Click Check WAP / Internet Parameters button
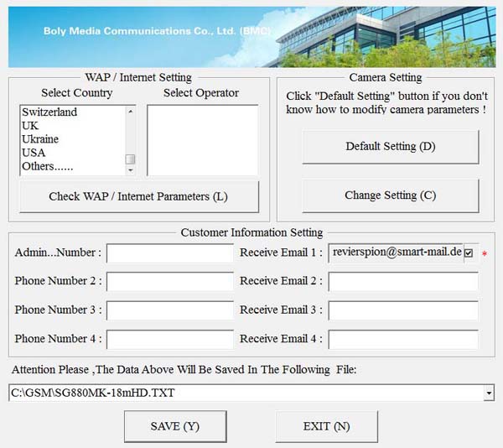Screen dimensions: 503x448 (138, 197)
